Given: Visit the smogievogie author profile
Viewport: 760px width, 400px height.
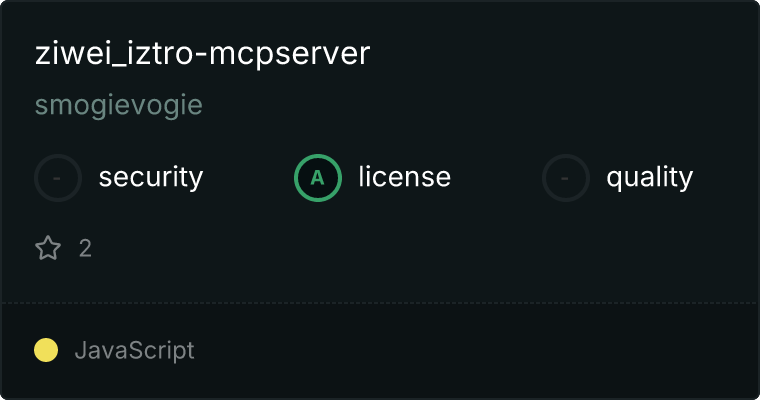Looking at the screenshot, I should pos(119,105).
